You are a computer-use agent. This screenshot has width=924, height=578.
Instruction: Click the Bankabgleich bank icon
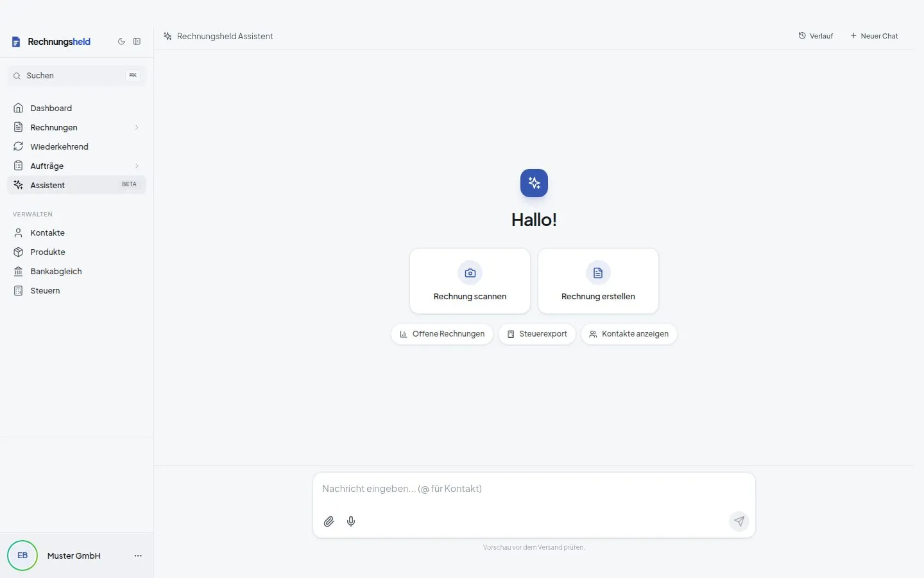[19, 271]
